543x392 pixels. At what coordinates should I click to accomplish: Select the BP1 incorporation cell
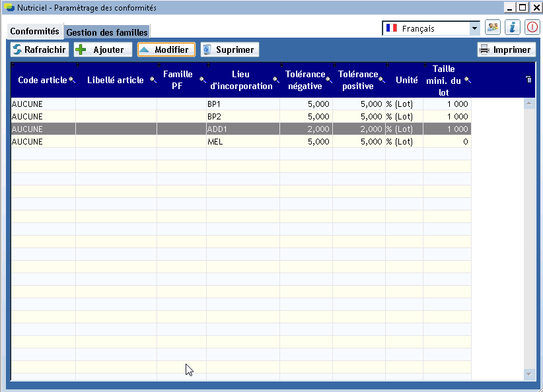coord(243,104)
